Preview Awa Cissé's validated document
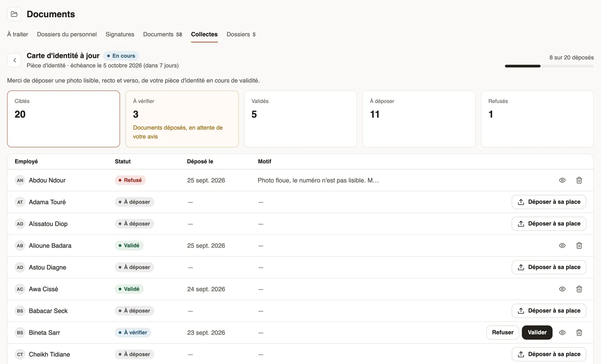Screen dimensions: 601x364 pos(562,289)
